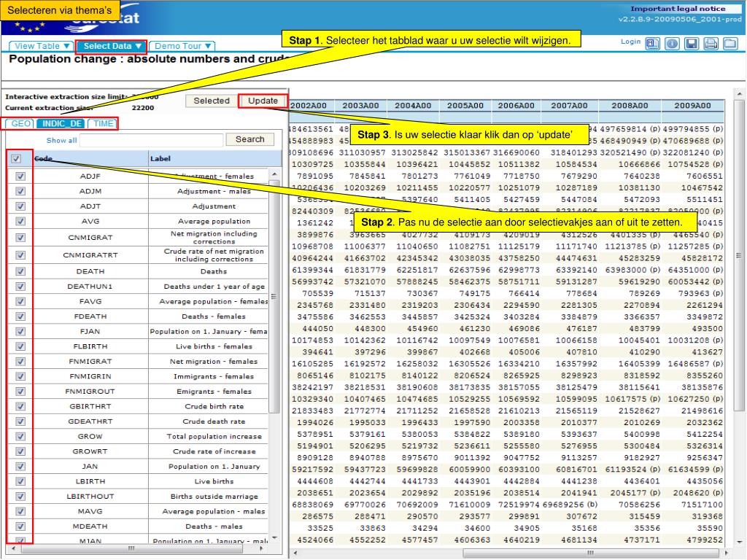
Task: Toggle the checkbox for the DEATH row
Action: click(20, 271)
